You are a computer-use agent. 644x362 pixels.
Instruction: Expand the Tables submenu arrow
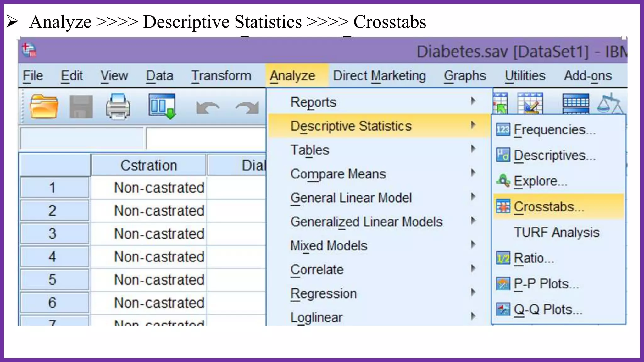tap(473, 149)
